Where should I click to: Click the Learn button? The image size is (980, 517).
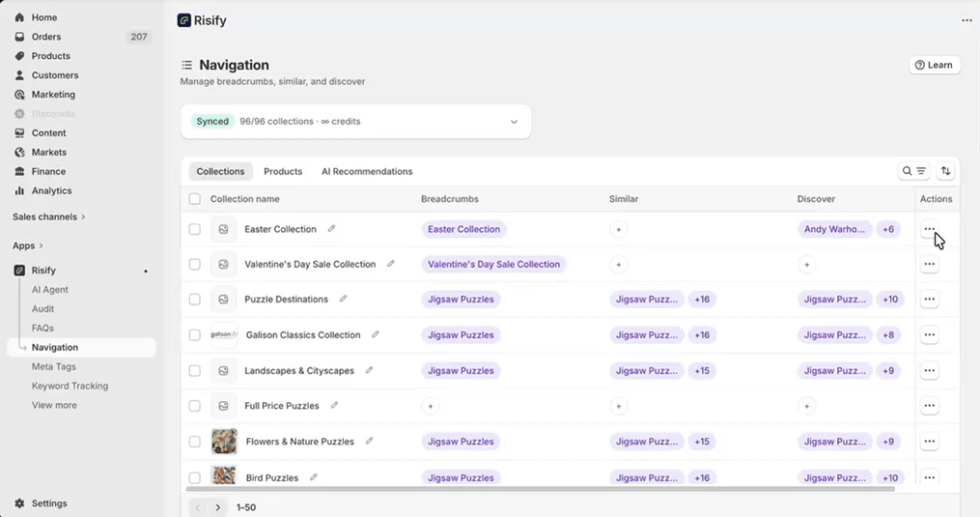point(934,65)
